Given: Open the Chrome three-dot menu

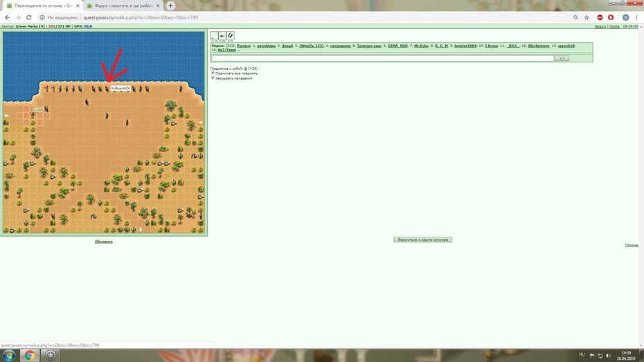Looking at the screenshot, I should click(637, 17).
